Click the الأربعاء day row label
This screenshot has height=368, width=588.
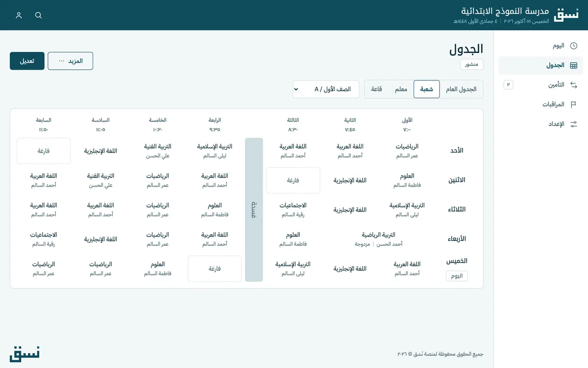[457, 239]
